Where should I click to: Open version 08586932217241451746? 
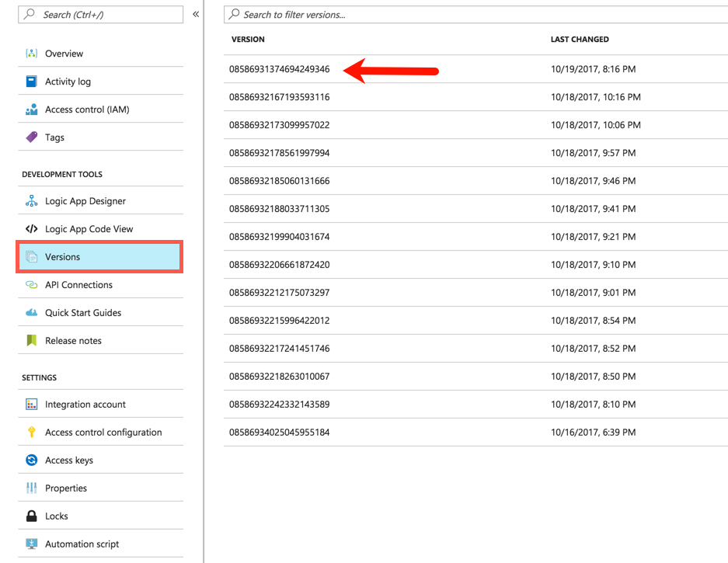pyautogui.click(x=279, y=349)
